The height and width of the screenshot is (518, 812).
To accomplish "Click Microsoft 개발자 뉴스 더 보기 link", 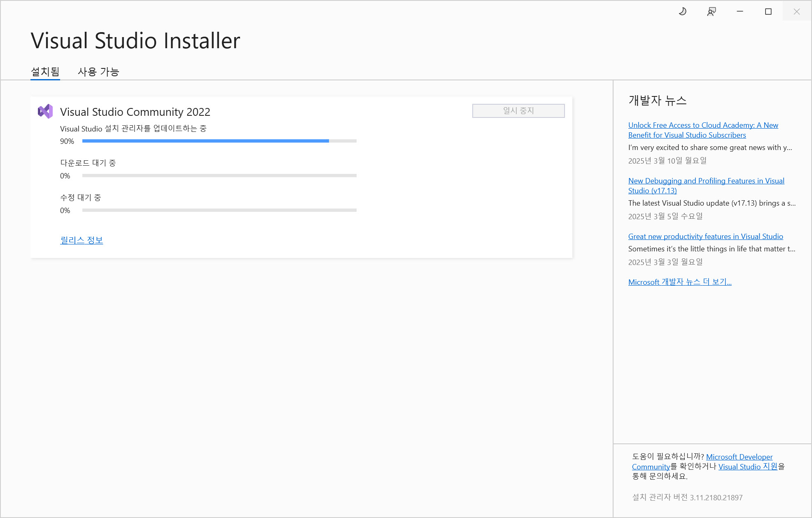I will pos(679,282).
